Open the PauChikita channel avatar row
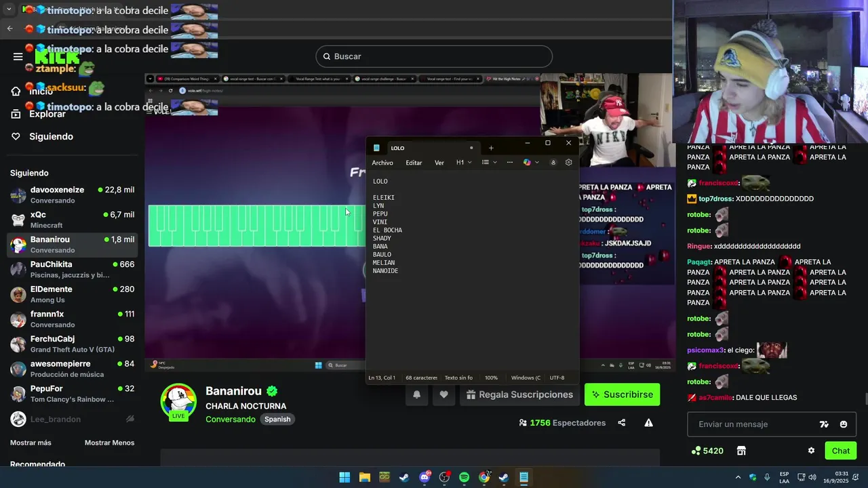Image resolution: width=868 pixels, height=488 pixels. [x=72, y=269]
